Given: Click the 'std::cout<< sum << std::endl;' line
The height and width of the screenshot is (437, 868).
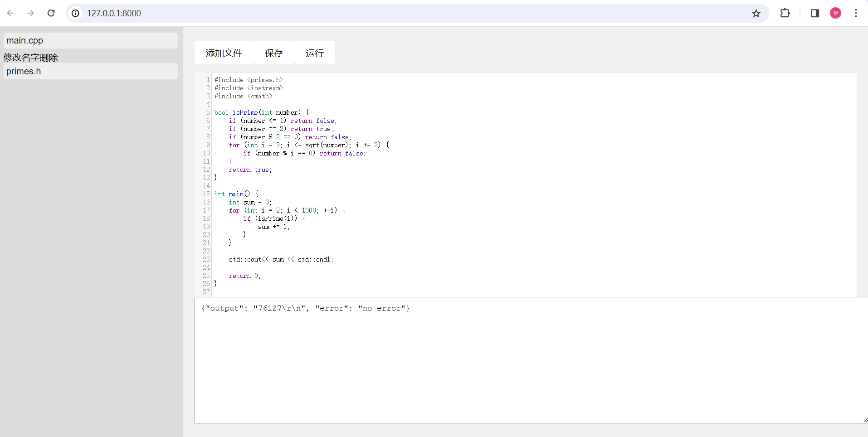Looking at the screenshot, I should (x=281, y=259).
